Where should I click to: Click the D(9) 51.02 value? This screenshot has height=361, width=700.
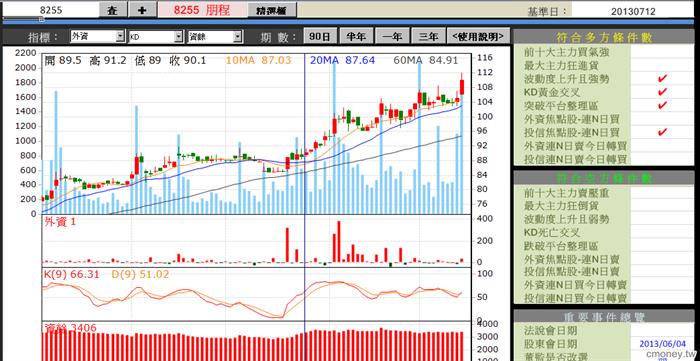(140, 275)
